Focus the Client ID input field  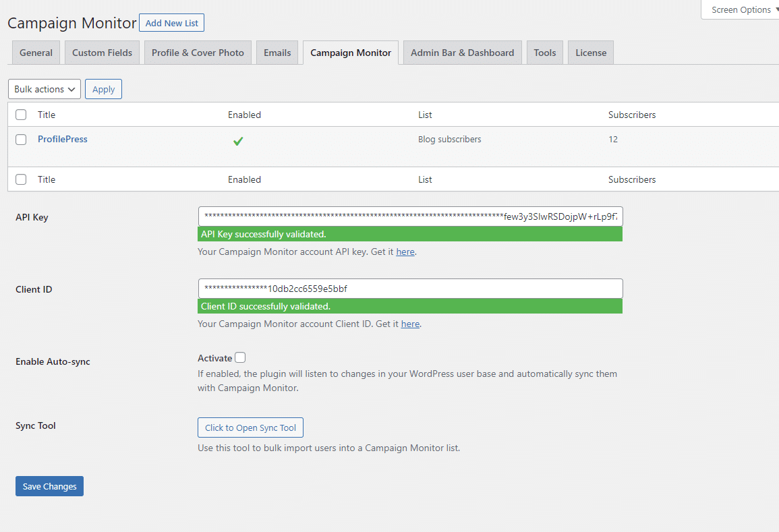pos(410,289)
